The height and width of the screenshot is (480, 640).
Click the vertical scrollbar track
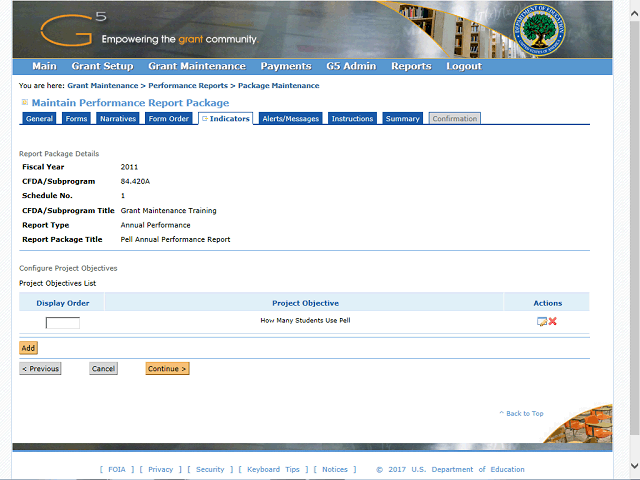click(634, 239)
